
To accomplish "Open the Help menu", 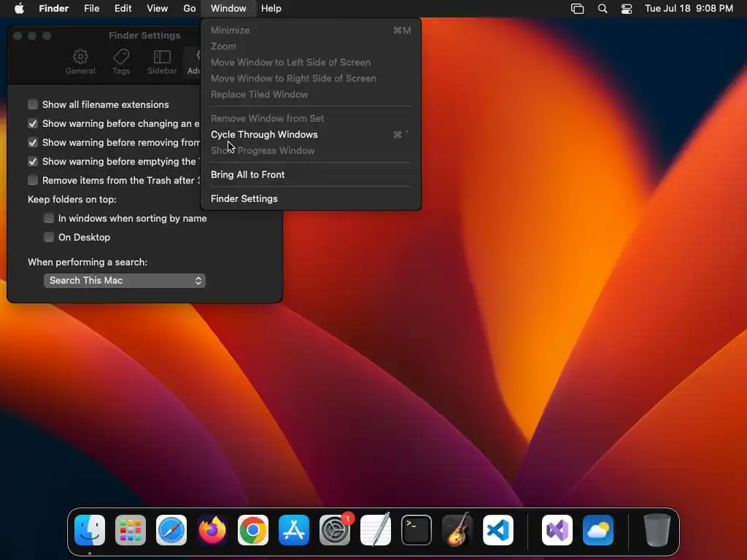I will 271,9.
